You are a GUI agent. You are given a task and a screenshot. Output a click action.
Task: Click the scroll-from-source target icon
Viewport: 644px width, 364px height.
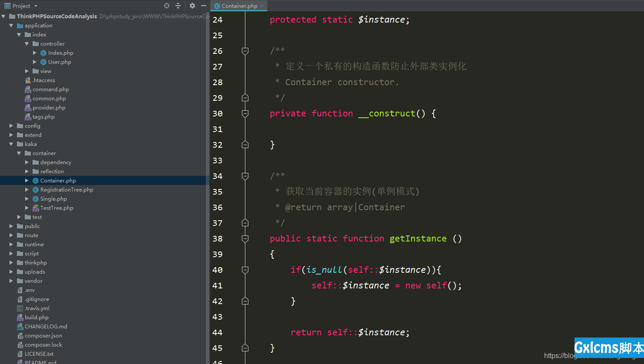[167, 6]
